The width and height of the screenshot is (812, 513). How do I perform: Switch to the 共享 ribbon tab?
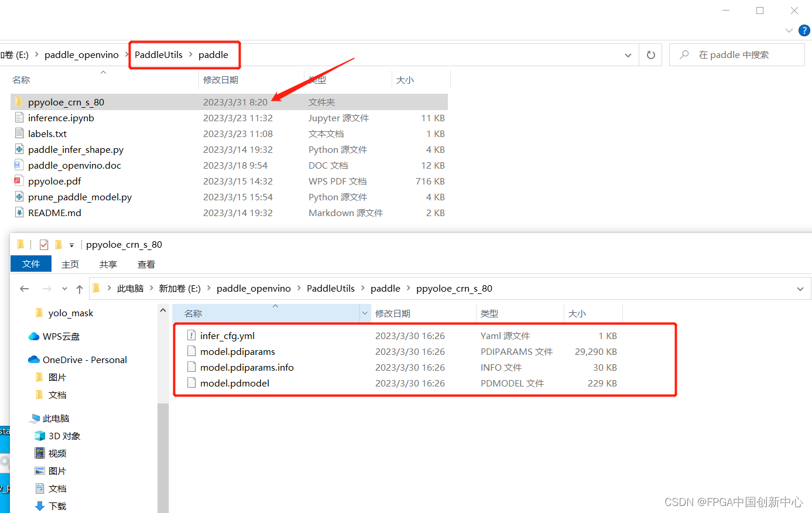coord(108,264)
